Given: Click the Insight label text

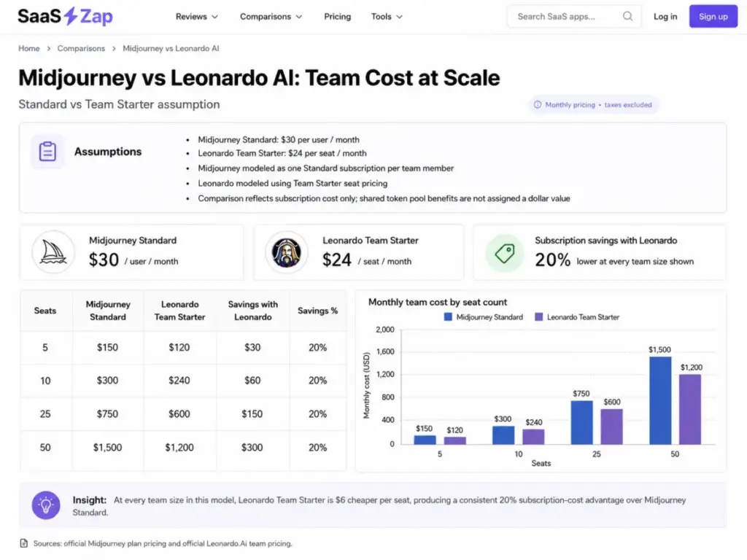Looking at the screenshot, I should (x=90, y=500).
